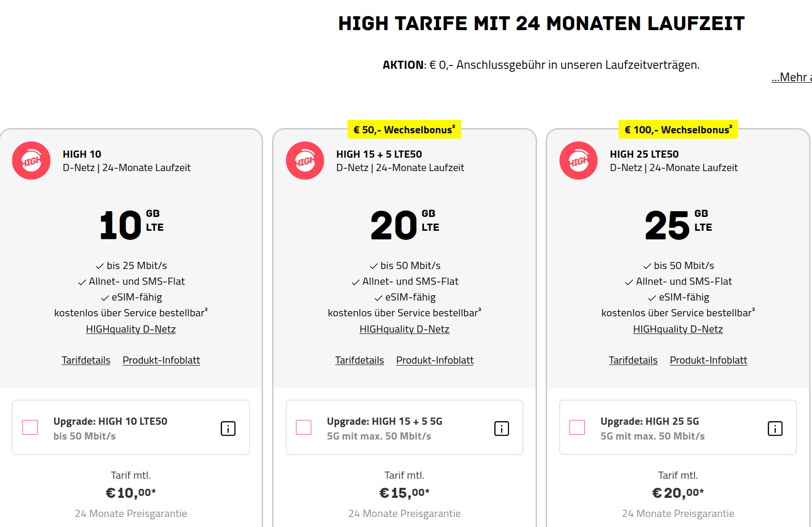This screenshot has height=527, width=812.
Task: Click the HIGH logo on HIGH 10 card
Action: pyautogui.click(x=32, y=161)
